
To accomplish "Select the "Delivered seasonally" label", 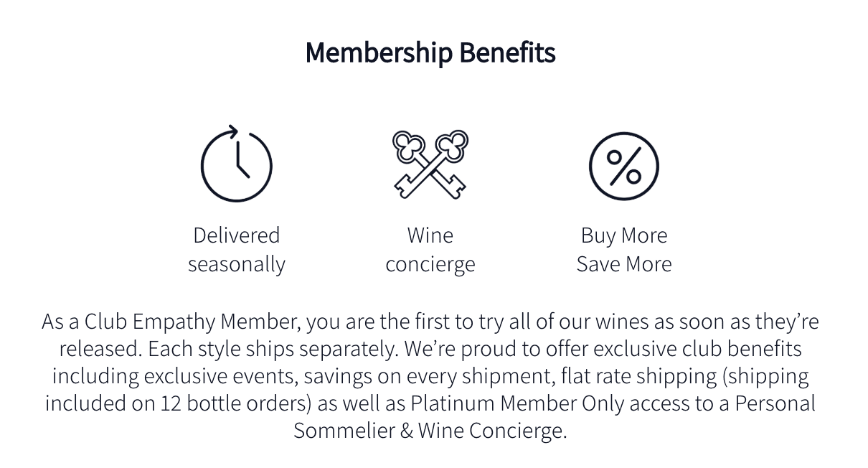I will click(x=237, y=249).
